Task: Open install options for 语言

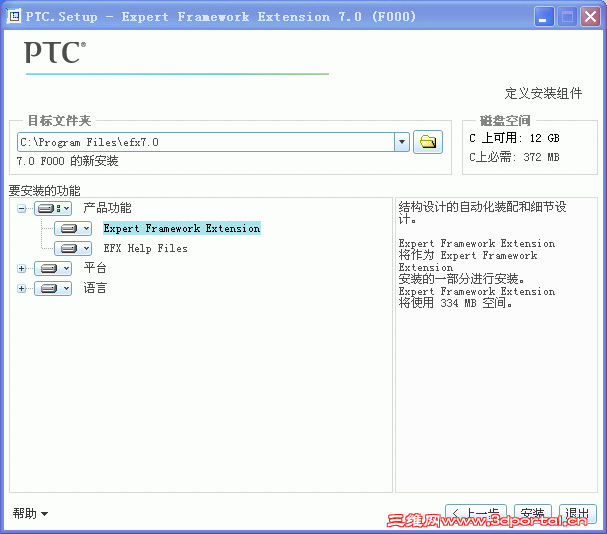Action: (x=53, y=288)
